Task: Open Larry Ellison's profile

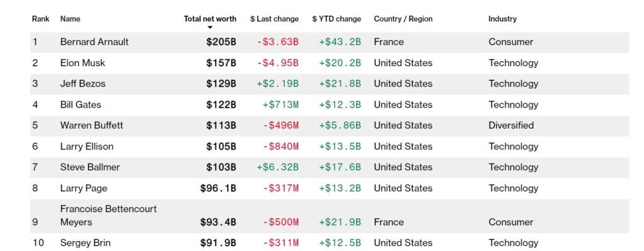Action: point(87,147)
